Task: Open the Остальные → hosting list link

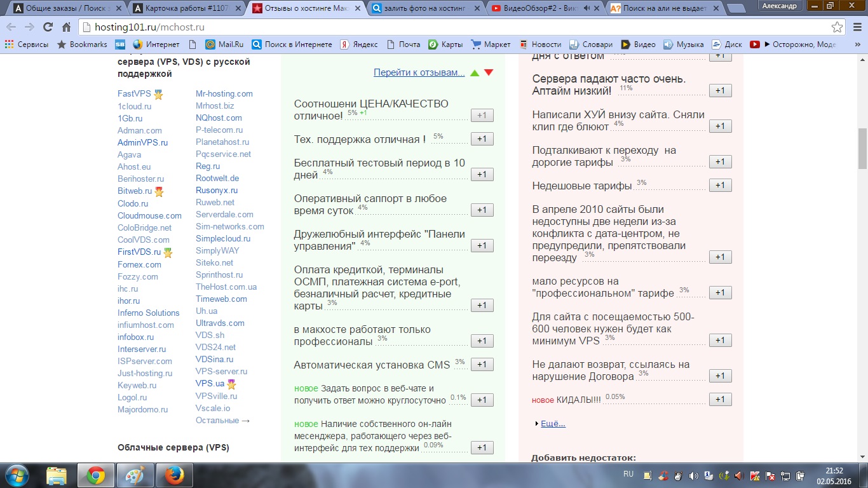Action: click(223, 420)
